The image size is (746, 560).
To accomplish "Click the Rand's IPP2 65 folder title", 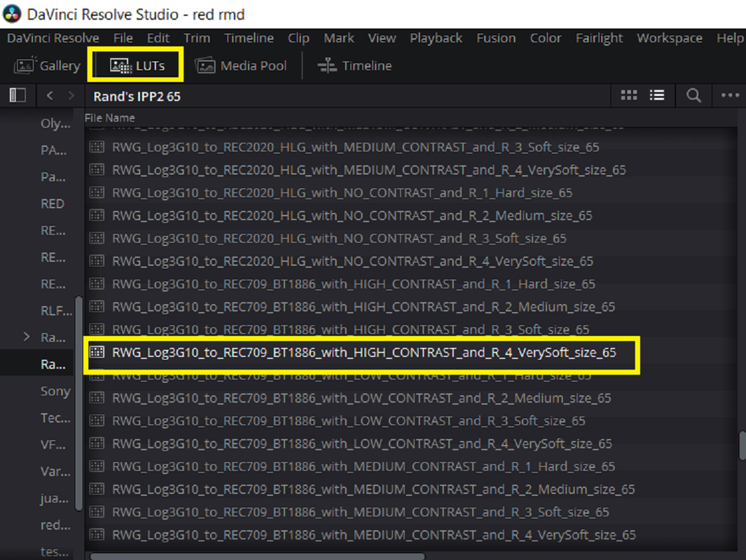I will click(x=137, y=97).
